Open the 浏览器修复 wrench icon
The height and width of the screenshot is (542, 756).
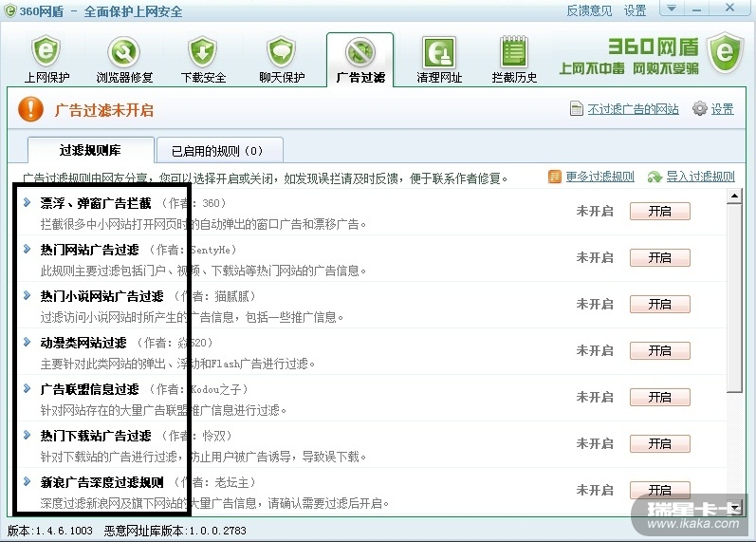coord(124,51)
